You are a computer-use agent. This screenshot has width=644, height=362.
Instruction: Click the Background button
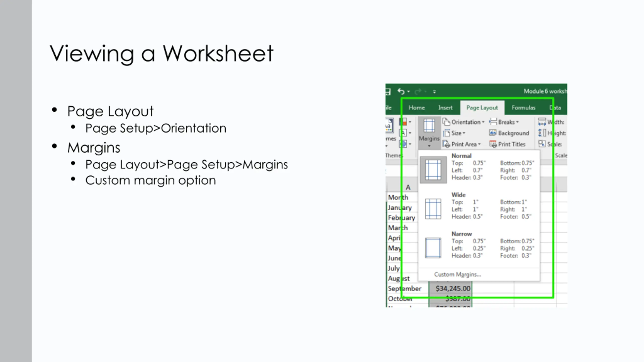509,133
